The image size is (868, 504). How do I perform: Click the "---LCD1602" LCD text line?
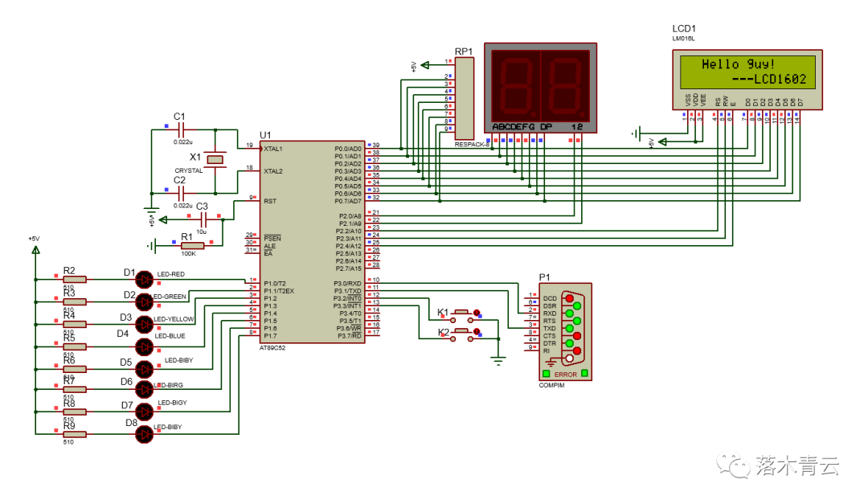tap(769, 80)
